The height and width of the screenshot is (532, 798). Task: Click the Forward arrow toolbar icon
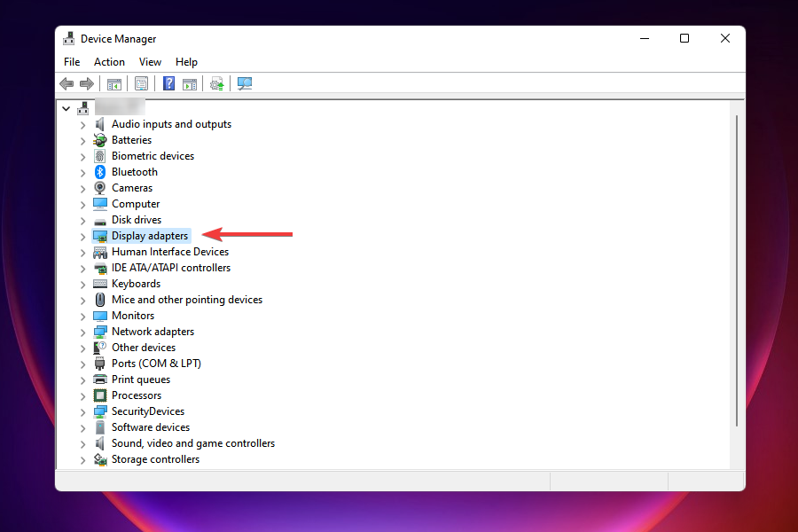pyautogui.click(x=86, y=83)
